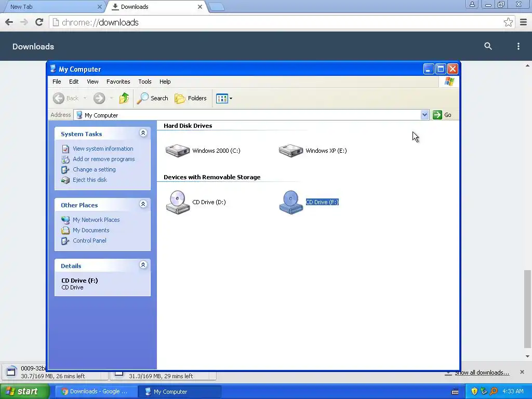Select the CD Drive (D:) icon
Viewport: 532px width, 399px height.
coord(178,202)
